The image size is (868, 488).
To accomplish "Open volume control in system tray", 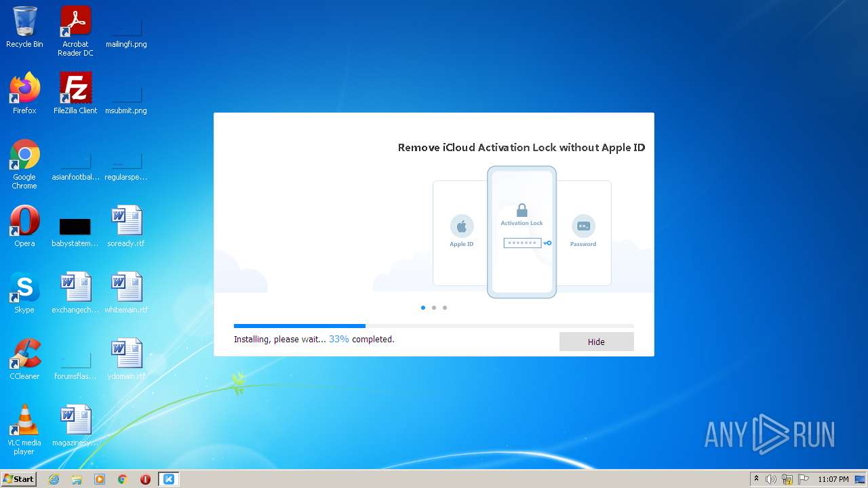I will click(771, 479).
